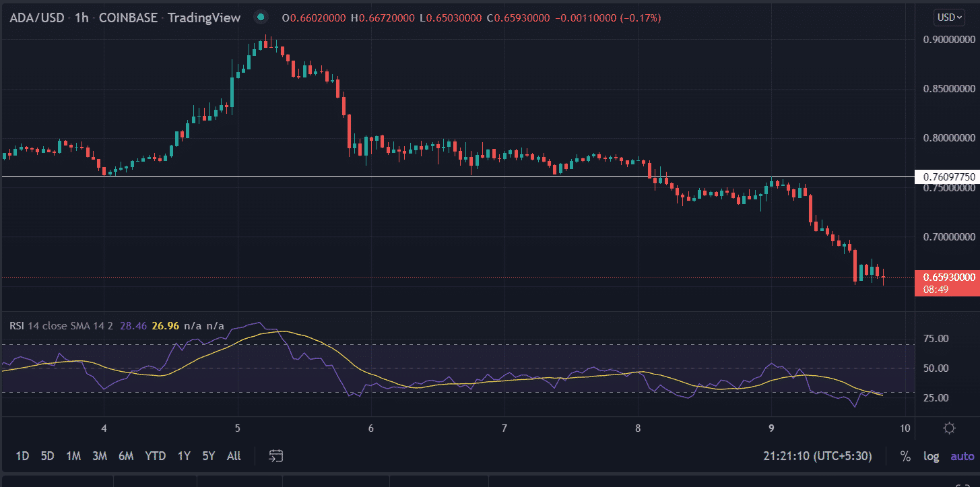Choose the 1M time range
This screenshot has width=980, height=487.
(73, 456)
